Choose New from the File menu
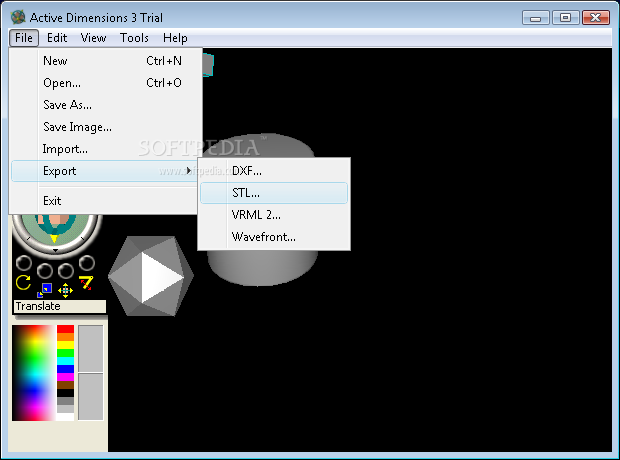The image size is (620, 460). tap(106, 61)
